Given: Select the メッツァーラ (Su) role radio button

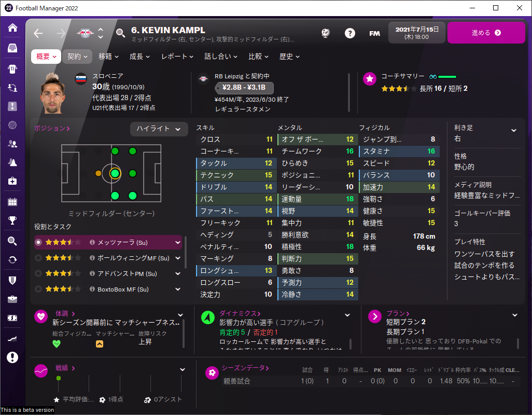Looking at the screenshot, I should coord(38,242).
